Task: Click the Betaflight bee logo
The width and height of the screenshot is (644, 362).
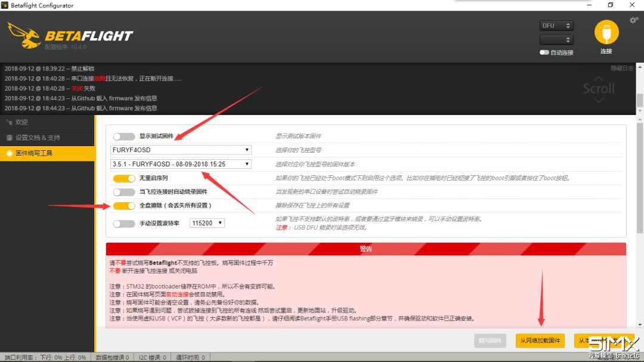Action: tap(25, 37)
